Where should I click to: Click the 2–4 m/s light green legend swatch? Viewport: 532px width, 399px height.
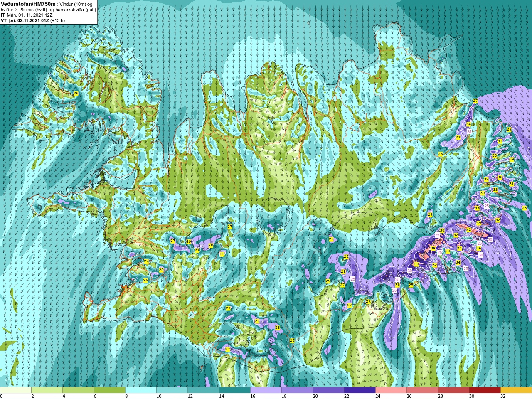pyautogui.click(x=47, y=390)
